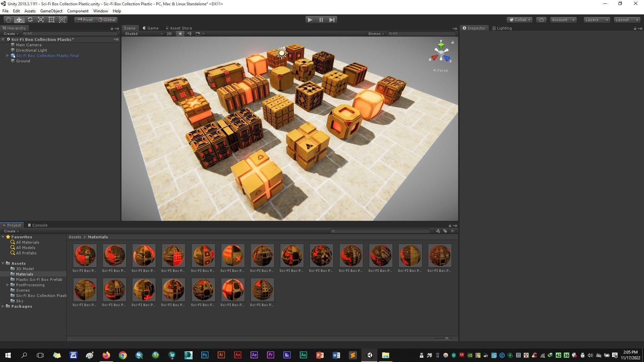Select the Move tool
Screen dimensions: 644x362
pyautogui.click(x=19, y=20)
